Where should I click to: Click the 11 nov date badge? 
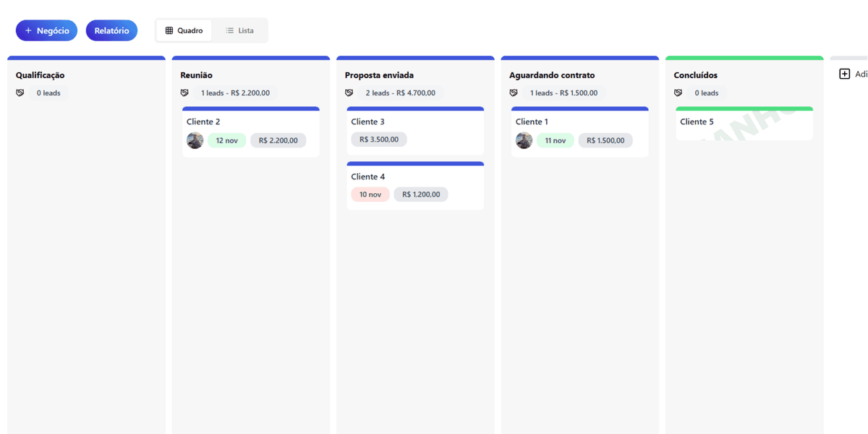click(x=556, y=140)
